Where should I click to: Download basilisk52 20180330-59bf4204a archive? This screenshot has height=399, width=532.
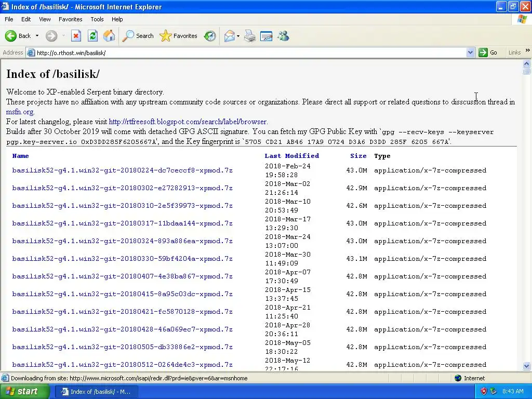point(122,259)
